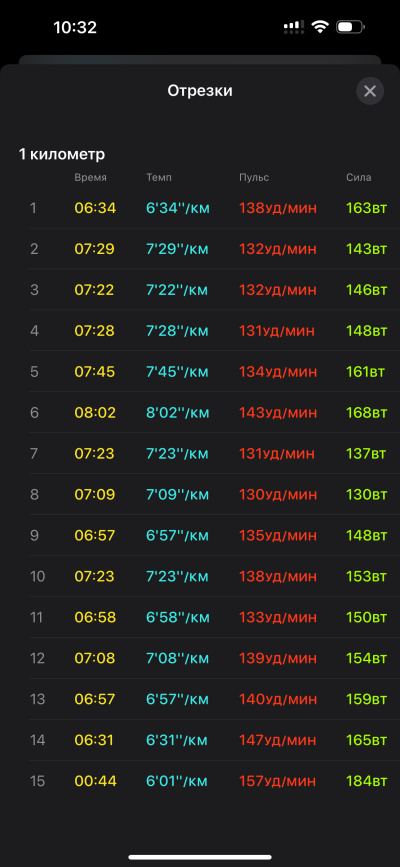
Task: Select split row number 10
Action: (38, 577)
